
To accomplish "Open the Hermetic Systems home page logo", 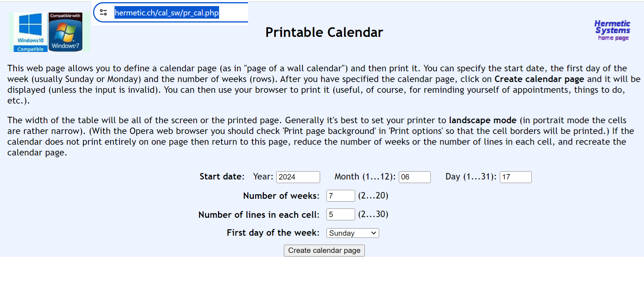I will 612,30.
